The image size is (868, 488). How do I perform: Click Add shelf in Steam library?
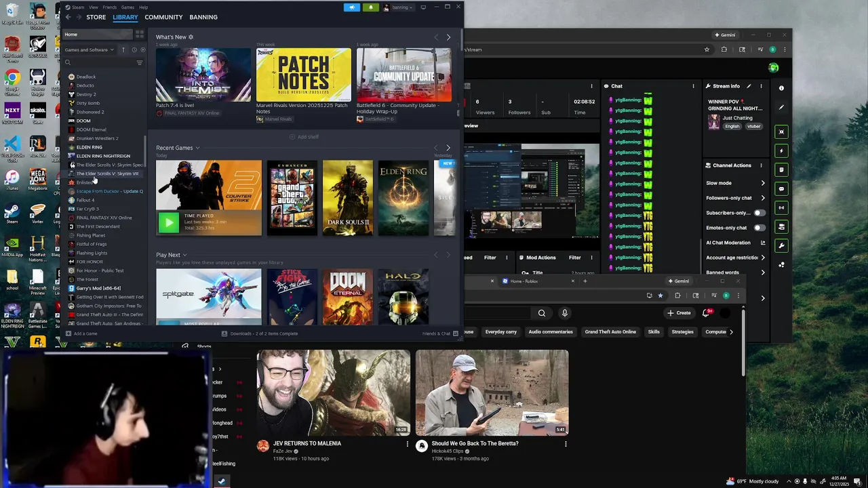[x=304, y=137]
